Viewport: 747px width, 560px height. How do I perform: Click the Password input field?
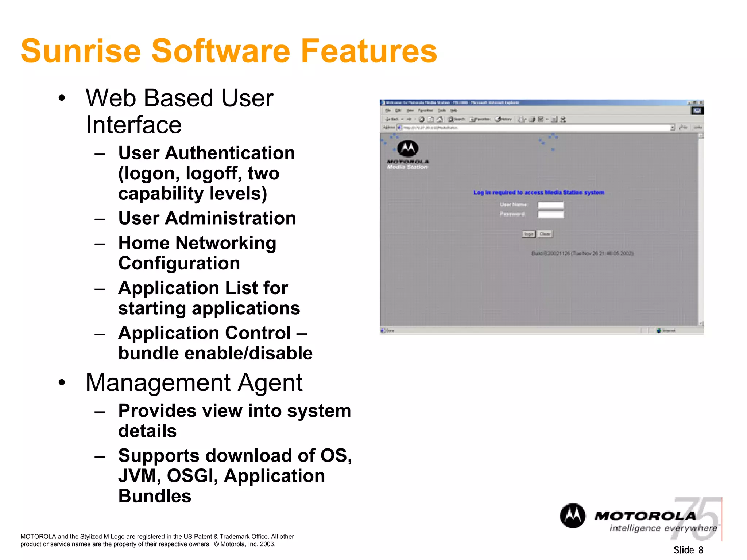(551, 214)
